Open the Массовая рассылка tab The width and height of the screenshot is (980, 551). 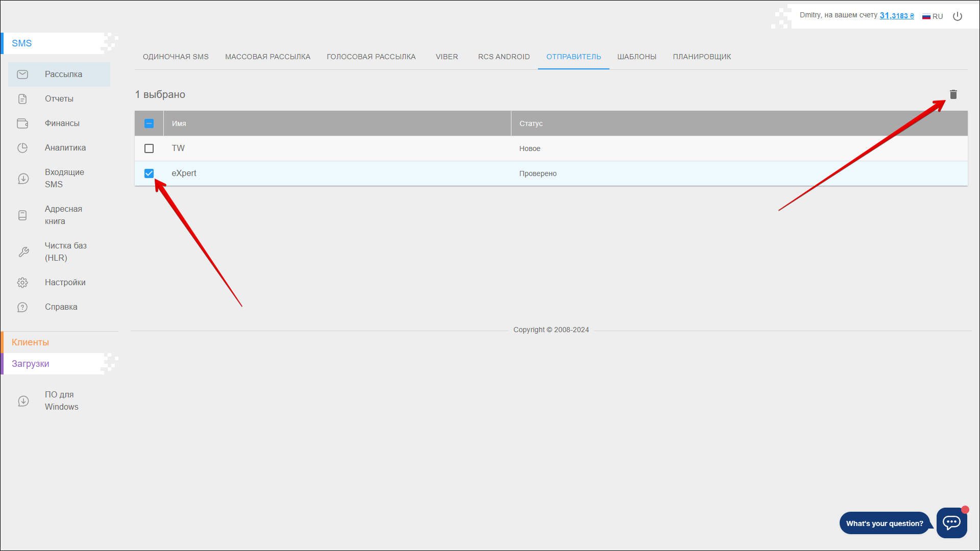267,57
